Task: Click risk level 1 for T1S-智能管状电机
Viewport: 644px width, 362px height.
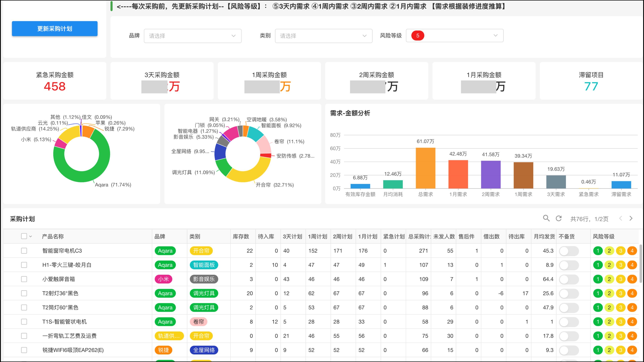Action: [598, 322]
